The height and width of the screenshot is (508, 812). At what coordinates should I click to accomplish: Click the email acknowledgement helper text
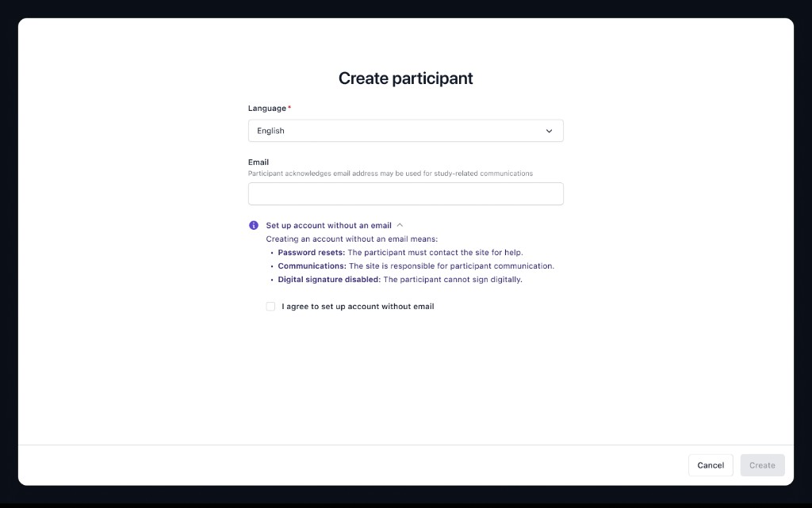390,174
